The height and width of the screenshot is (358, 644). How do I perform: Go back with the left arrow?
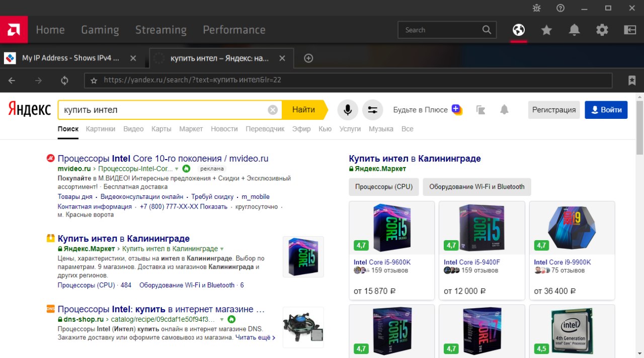pos(12,81)
